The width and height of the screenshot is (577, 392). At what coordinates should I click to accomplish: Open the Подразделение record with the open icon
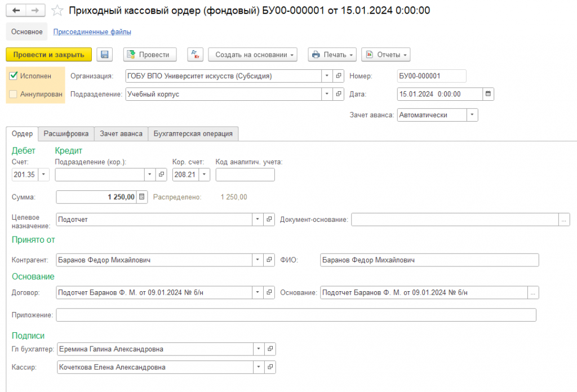tap(339, 94)
